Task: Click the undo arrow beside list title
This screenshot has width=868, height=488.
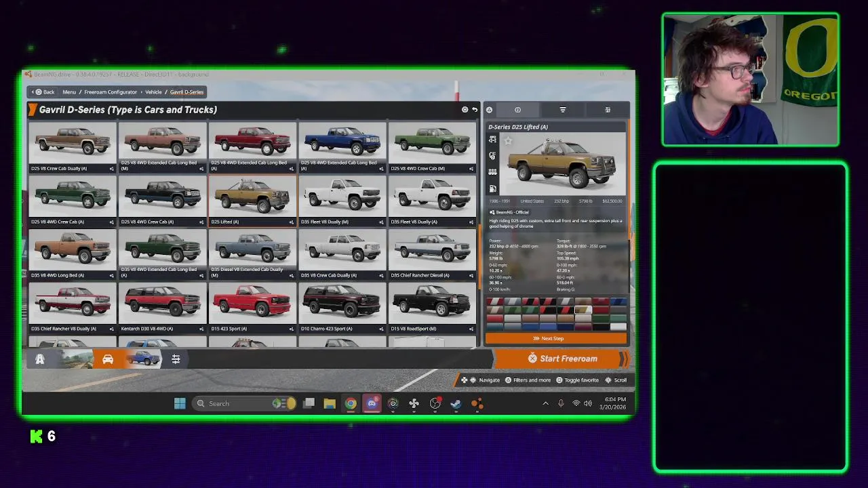Action: tap(475, 110)
